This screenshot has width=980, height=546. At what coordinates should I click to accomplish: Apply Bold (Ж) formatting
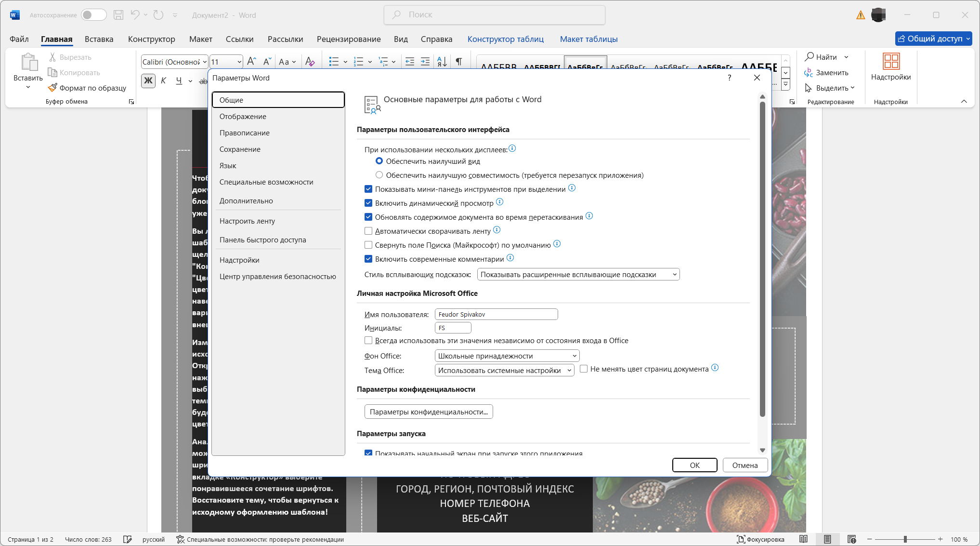pos(148,80)
